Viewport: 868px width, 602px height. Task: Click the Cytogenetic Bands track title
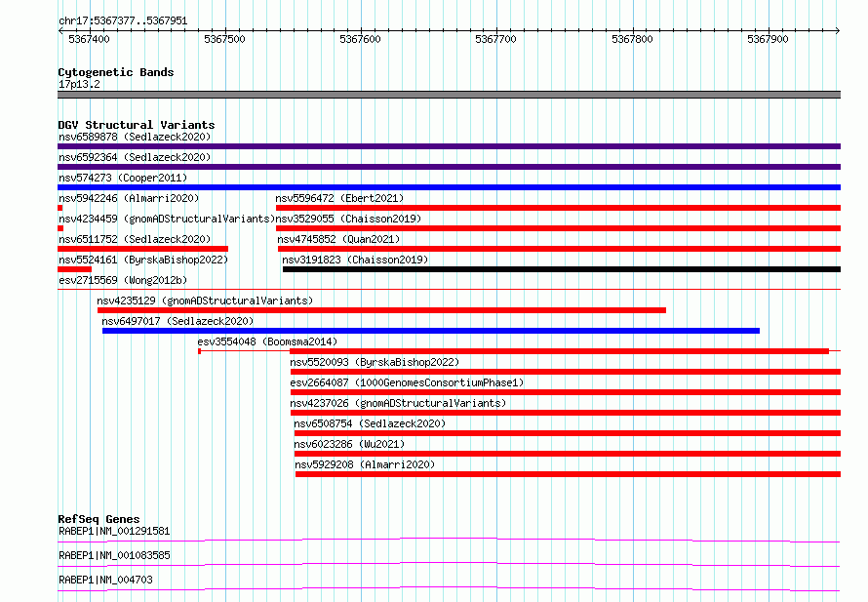tap(116, 72)
